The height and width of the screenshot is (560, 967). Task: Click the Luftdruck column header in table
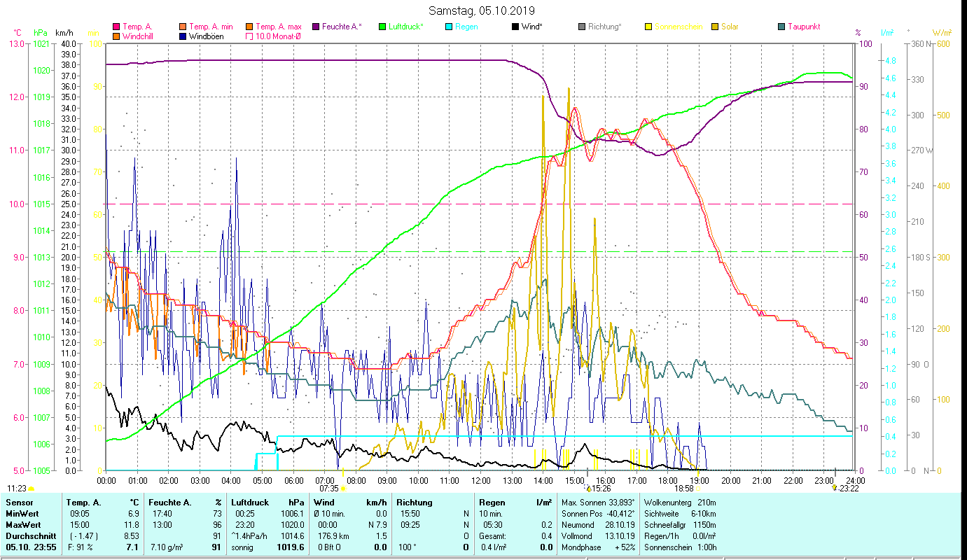coord(249,503)
